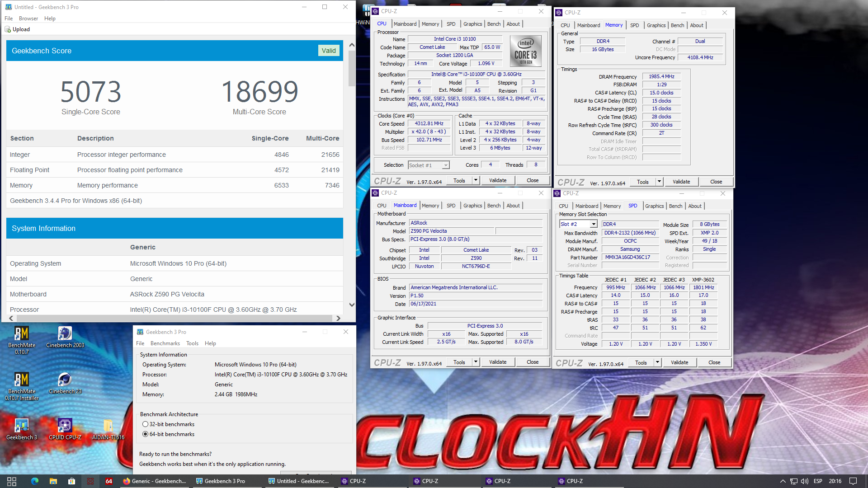Click the Upload icon in Geekbench toolbar
This screenshot has width=868, height=488.
[x=8, y=29]
